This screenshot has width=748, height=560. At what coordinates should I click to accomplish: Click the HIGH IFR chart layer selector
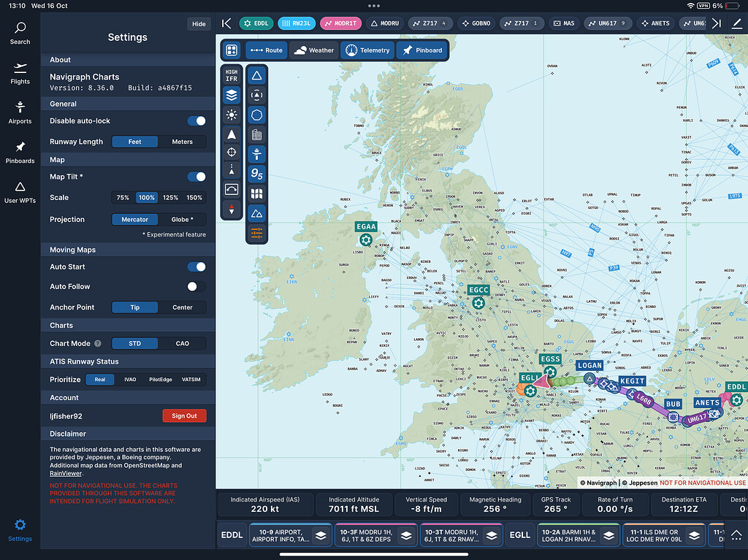click(232, 73)
